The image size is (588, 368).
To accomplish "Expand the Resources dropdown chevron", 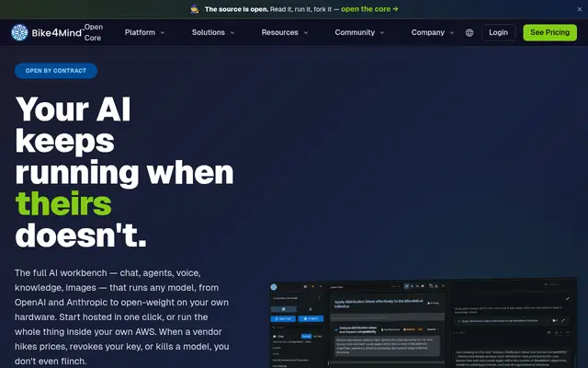I will (306, 33).
